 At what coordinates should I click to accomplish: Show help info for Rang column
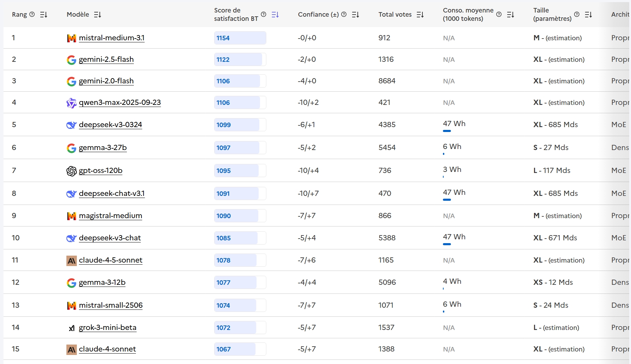pos(32,14)
